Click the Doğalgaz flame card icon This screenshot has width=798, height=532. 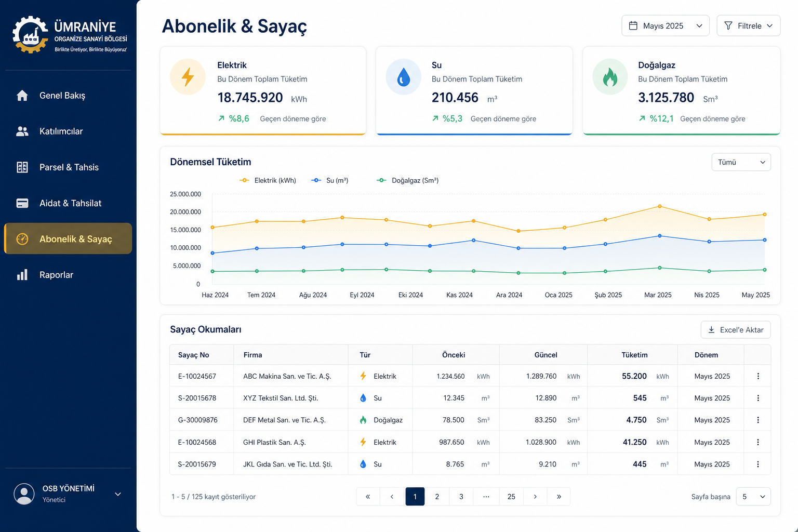pos(610,77)
